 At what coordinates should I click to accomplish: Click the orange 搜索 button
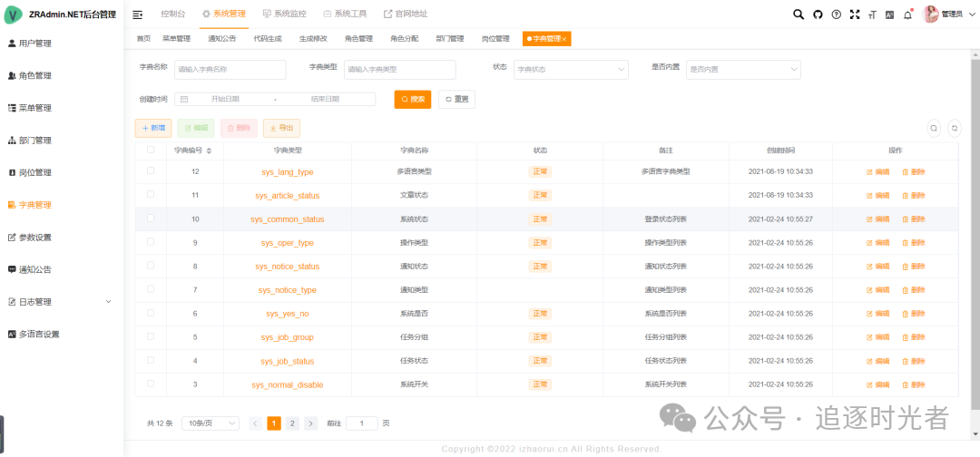412,99
